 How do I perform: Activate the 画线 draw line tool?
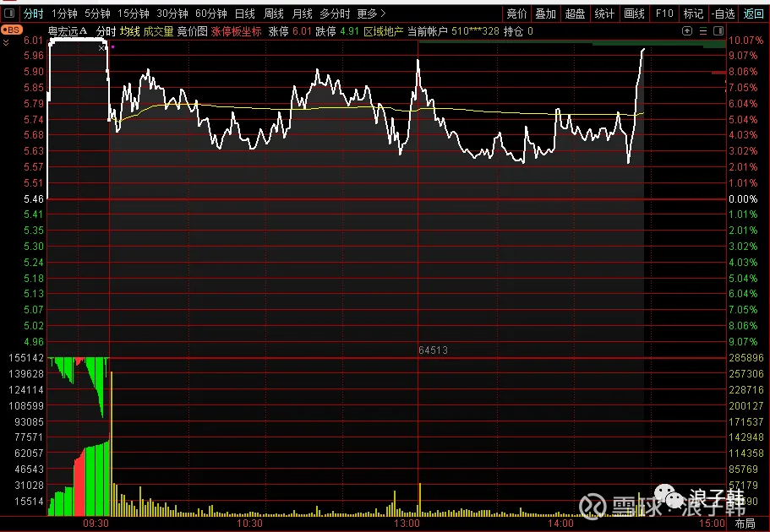(634, 14)
